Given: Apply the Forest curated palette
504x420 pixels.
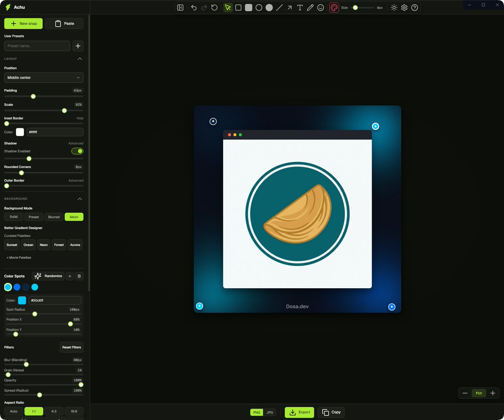Looking at the screenshot, I should point(59,245).
